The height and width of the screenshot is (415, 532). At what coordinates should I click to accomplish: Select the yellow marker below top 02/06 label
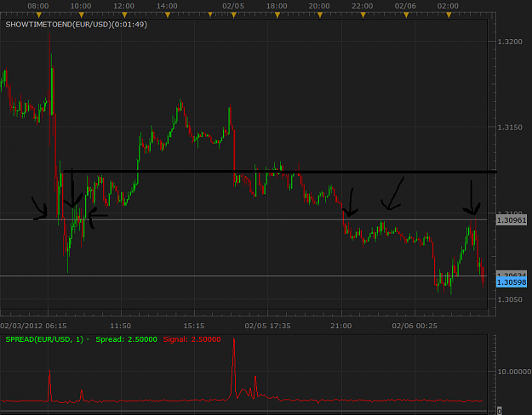pyautogui.click(x=406, y=15)
